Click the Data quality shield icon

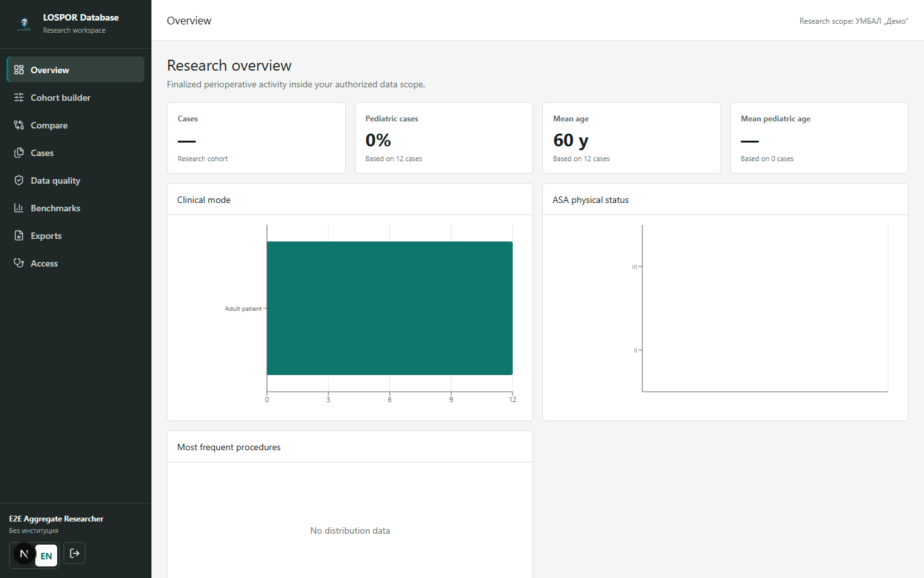point(19,180)
